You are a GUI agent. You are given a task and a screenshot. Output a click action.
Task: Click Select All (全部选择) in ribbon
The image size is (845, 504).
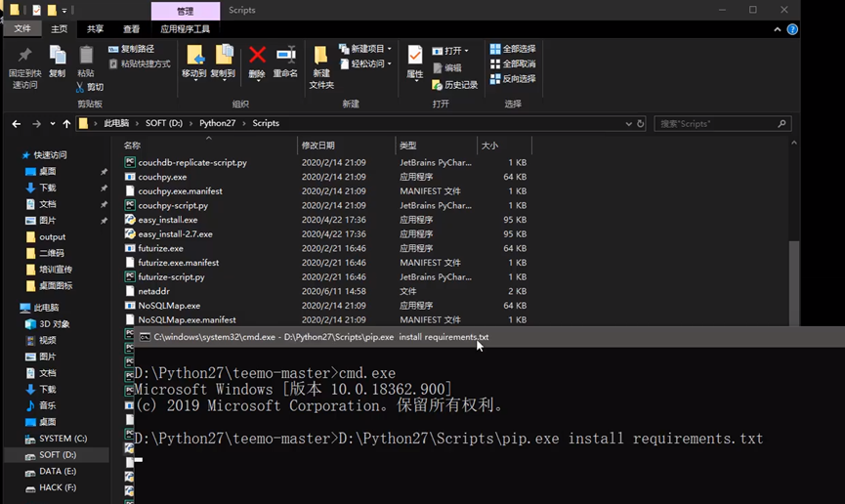click(x=513, y=49)
